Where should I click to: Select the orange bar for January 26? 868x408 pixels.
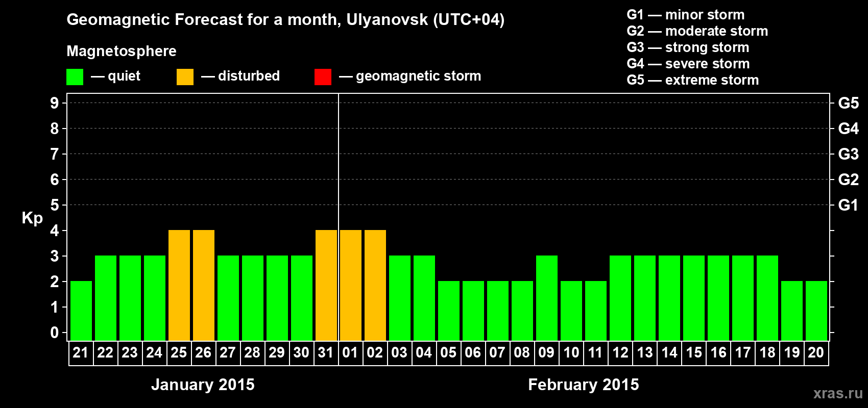(x=204, y=285)
